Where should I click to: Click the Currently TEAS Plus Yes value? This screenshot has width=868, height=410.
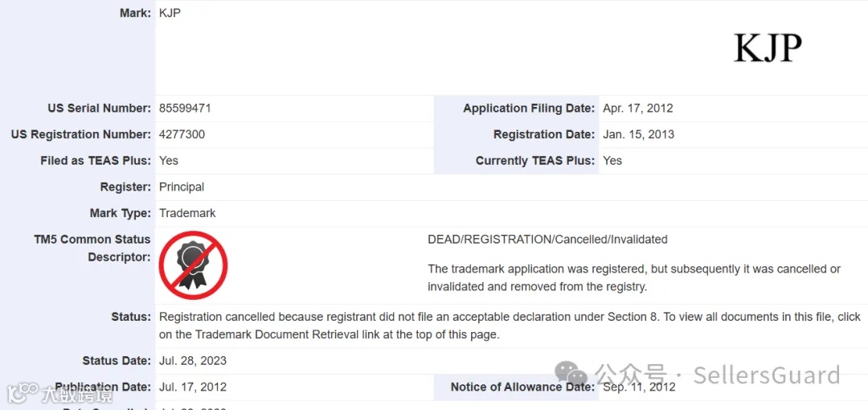[612, 160]
